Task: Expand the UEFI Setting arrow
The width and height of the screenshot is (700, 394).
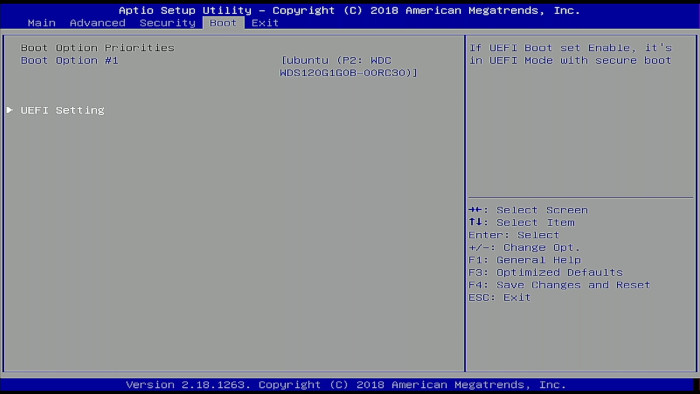Action: click(9, 110)
